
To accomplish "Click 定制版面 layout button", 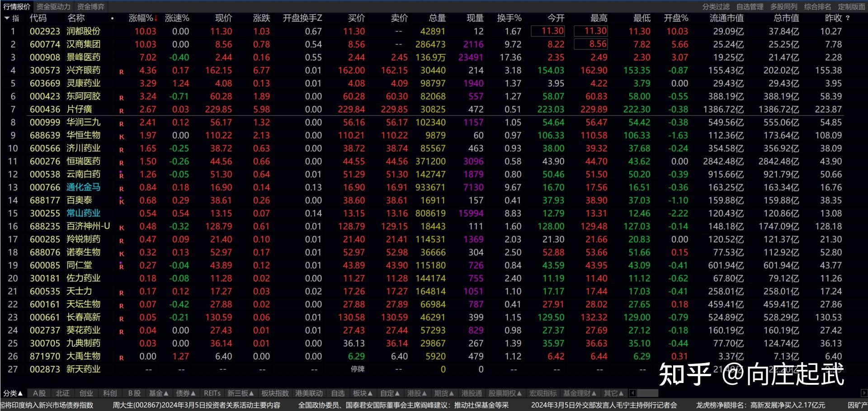I will (x=851, y=6).
